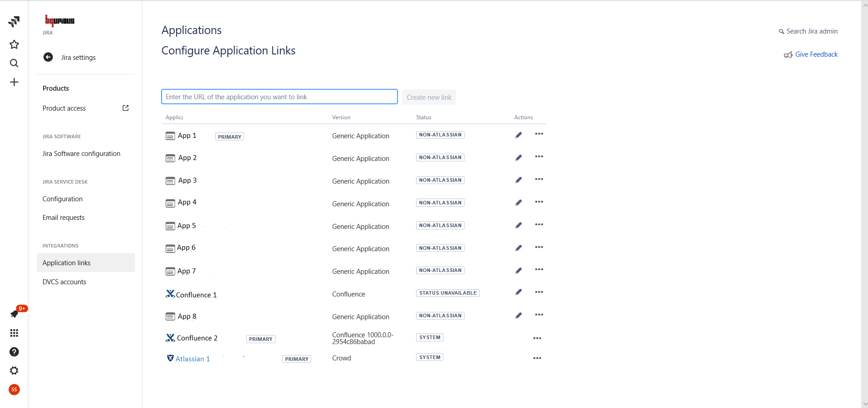Screen dimensions: 868x408
Task: Click the create plus icon
Action: point(14,82)
